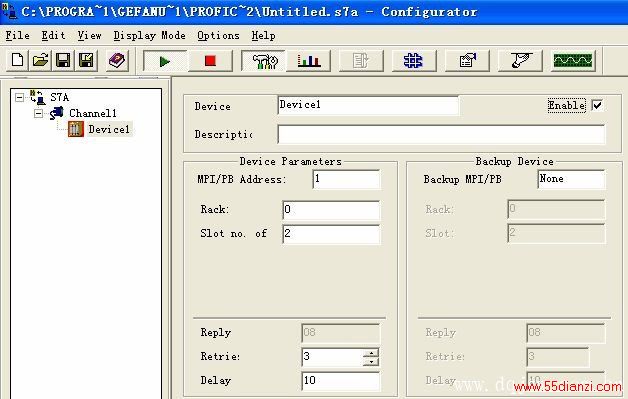This screenshot has height=399, width=628.
Task: Click the hand pointer toolbar icon
Action: pos(520,61)
